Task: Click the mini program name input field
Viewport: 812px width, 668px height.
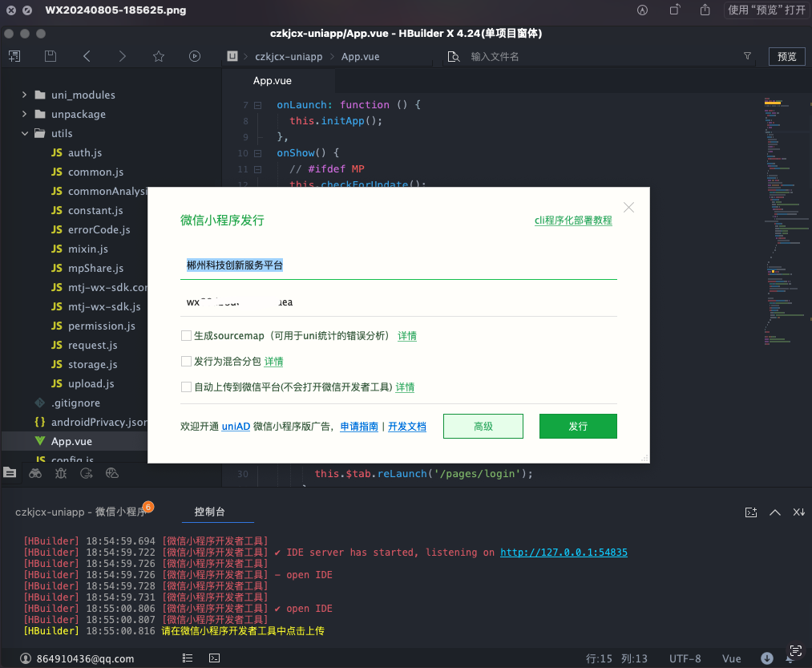Action: (398, 265)
